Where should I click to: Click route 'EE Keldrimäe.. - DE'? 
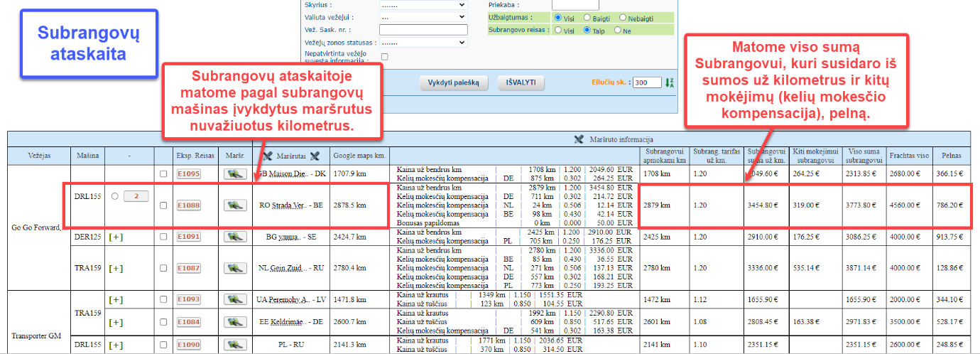pyautogui.click(x=291, y=322)
